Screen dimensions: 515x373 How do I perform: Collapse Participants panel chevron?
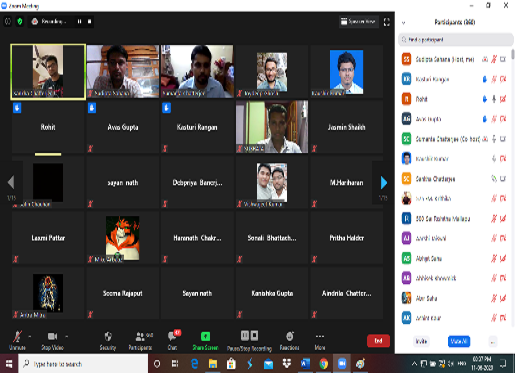403,23
